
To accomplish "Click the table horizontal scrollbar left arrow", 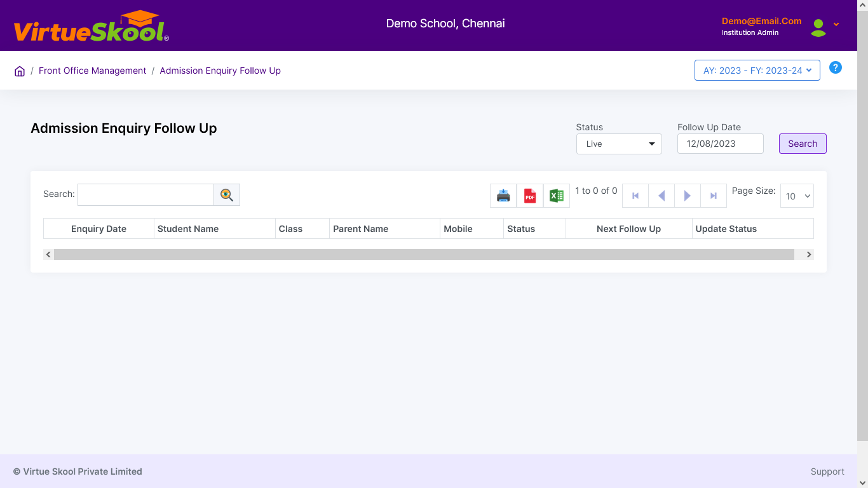I will click(48, 254).
